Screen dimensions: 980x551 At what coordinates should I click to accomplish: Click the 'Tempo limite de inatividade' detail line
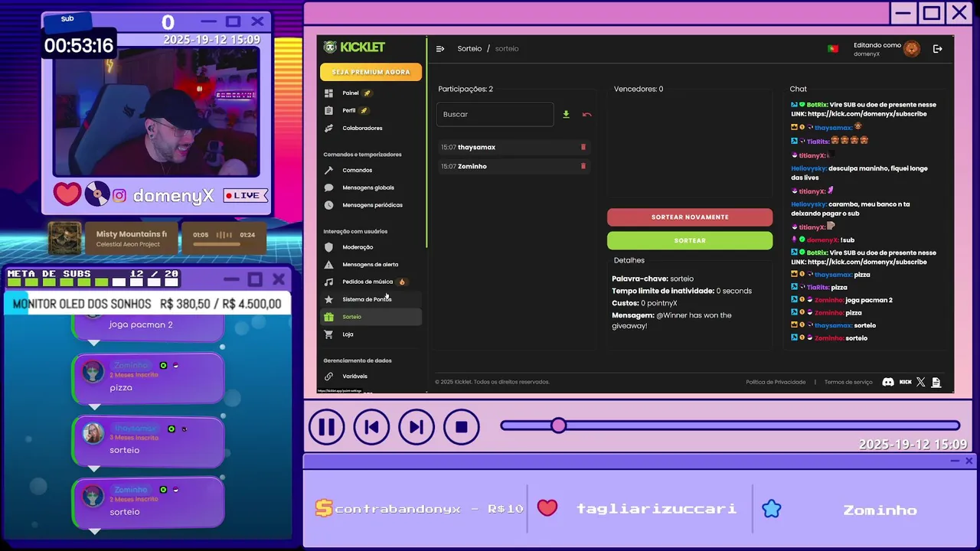(681, 291)
